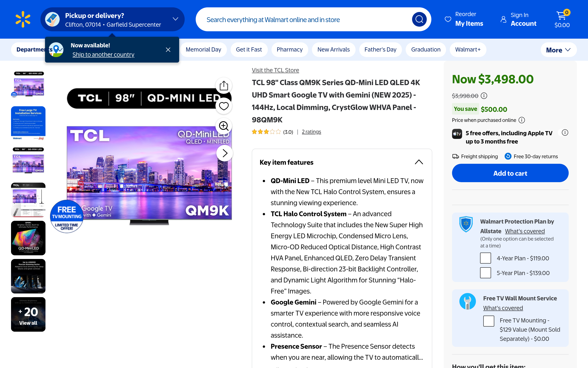This screenshot has width=588, height=368.
Task: Click the Reorder My Items heart icon
Action: (x=448, y=19)
